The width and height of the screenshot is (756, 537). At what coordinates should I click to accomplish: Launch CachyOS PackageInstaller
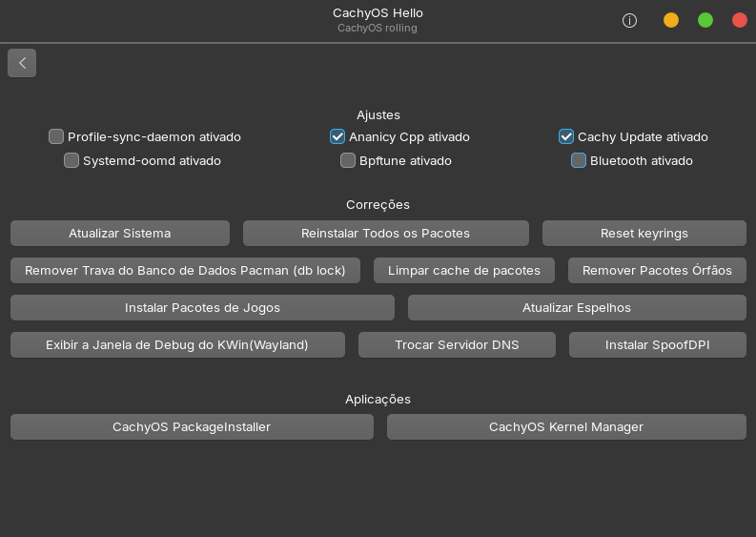click(x=192, y=427)
